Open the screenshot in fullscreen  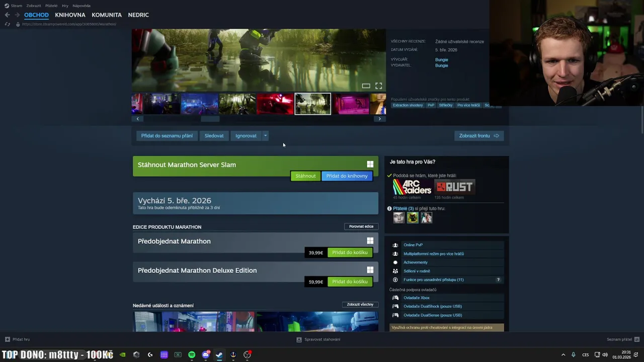378,86
